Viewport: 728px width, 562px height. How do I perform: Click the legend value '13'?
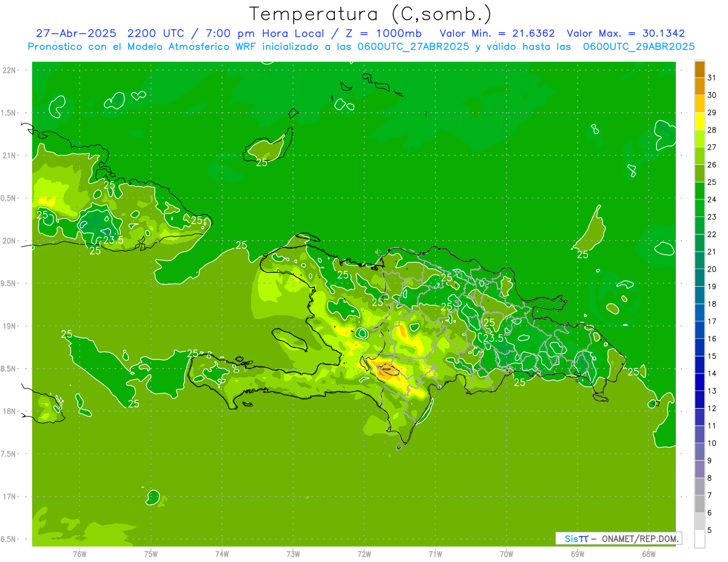point(712,391)
